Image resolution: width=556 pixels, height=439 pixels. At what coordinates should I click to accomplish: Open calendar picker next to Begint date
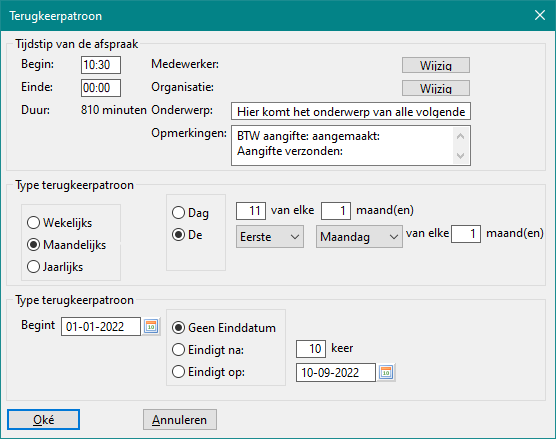coord(151,326)
